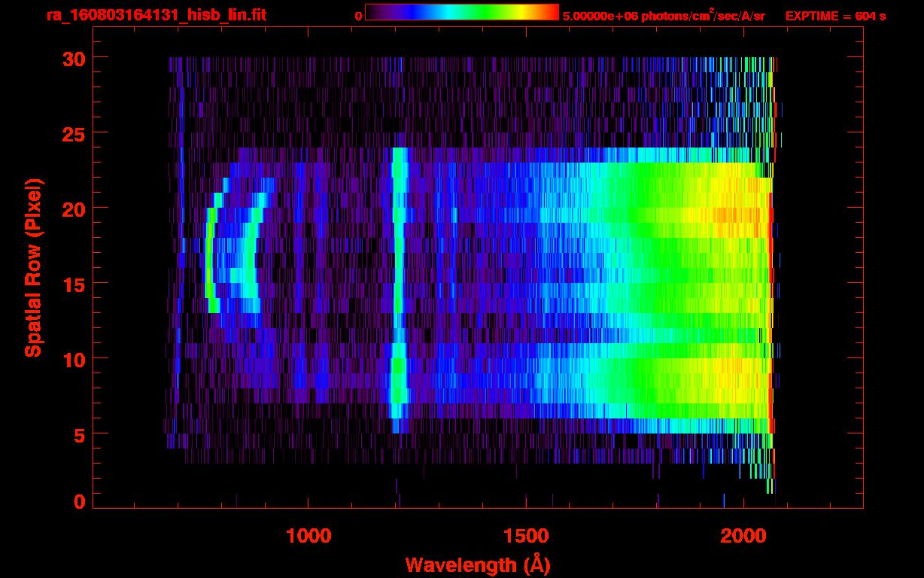
Task: Click the EXPTIME = 604 s text
Action: coord(835,16)
